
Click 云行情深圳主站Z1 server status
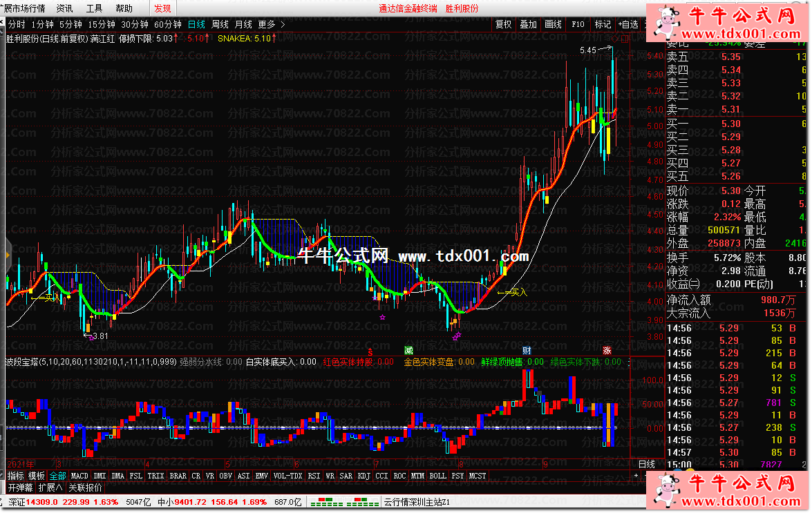click(416, 502)
